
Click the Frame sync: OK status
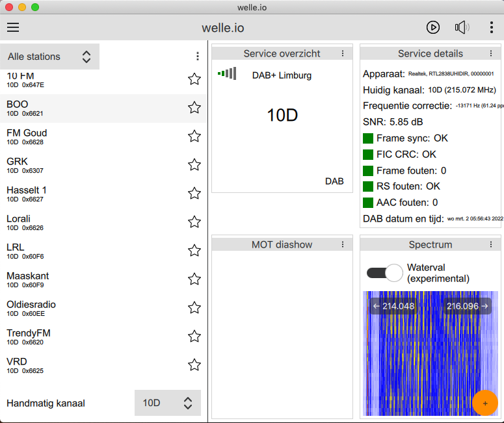tap(405, 138)
